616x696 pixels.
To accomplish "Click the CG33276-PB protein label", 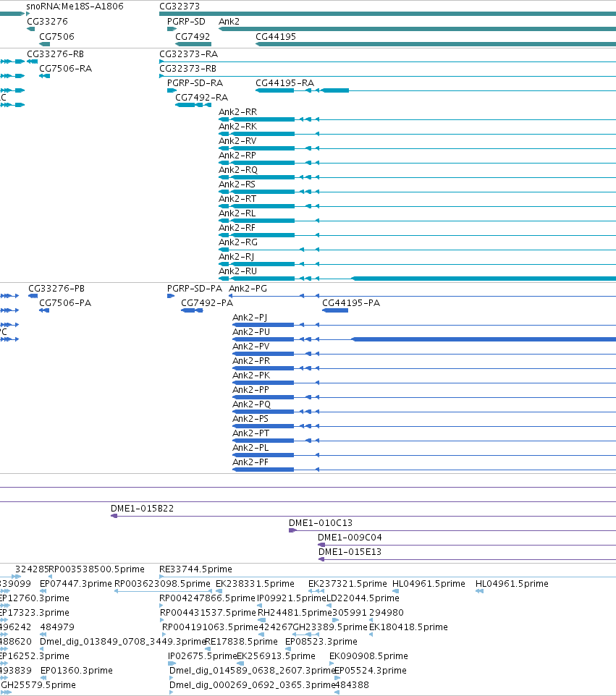I will pos(56,289).
